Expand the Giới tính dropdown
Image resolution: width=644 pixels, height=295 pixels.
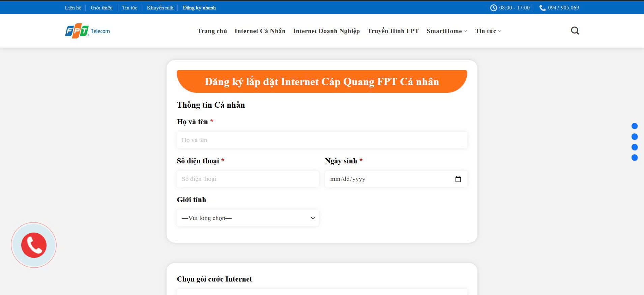coord(247,218)
